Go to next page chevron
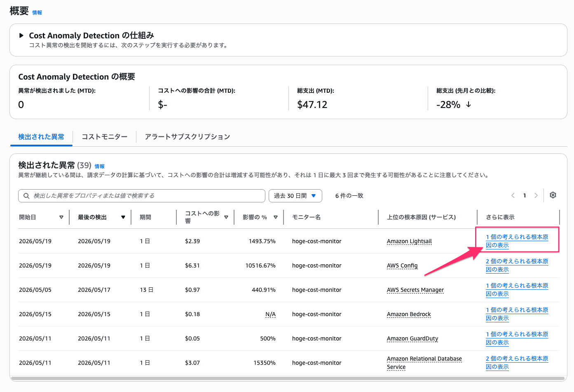 tap(536, 195)
